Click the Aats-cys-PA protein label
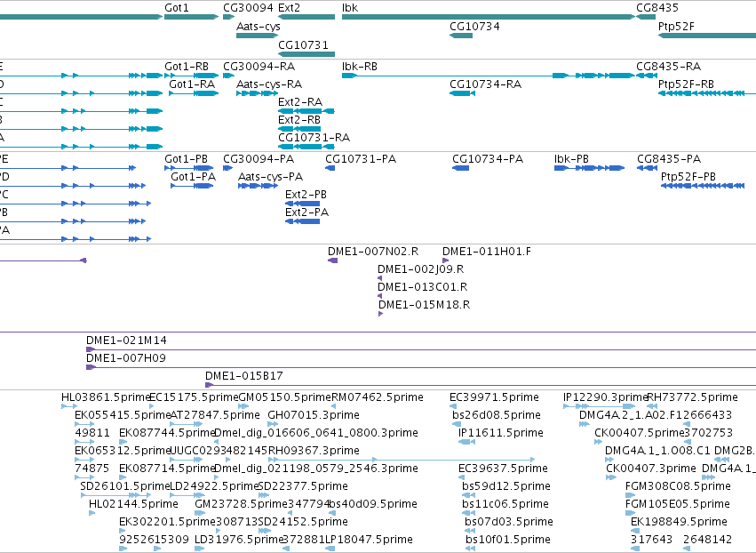Viewport: 756px width, 553px height. click(270, 177)
